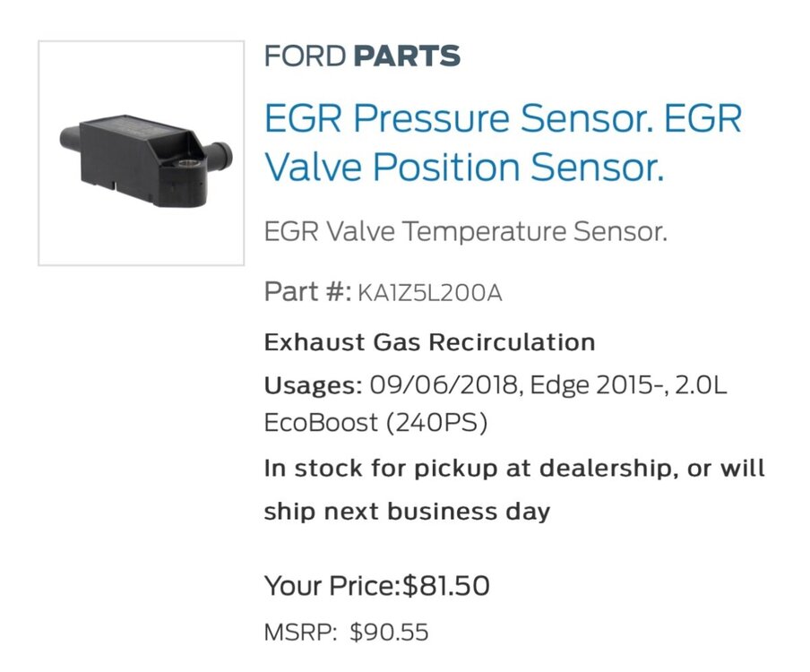
Task: Click the word PARTS in the header
Action: click(x=407, y=56)
